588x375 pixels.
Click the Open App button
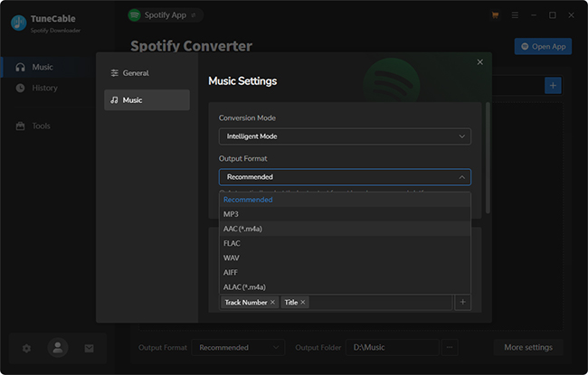point(543,46)
